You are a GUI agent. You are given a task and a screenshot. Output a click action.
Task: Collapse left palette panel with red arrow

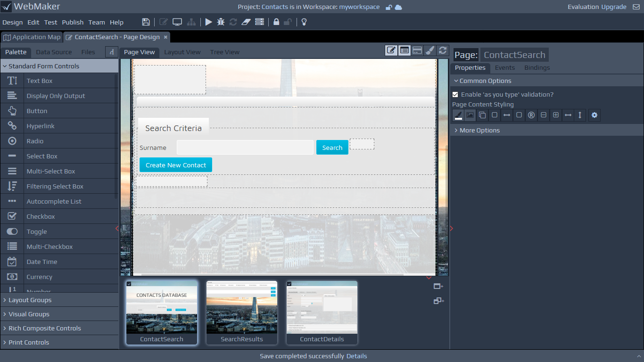[117, 228]
